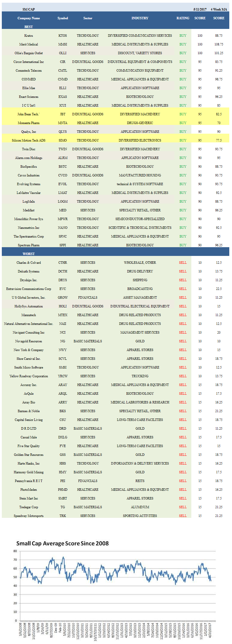The width and height of the screenshot is (232, 644).
Task: Select Silicon Motion Tech ADS cell
Action: click(29, 140)
